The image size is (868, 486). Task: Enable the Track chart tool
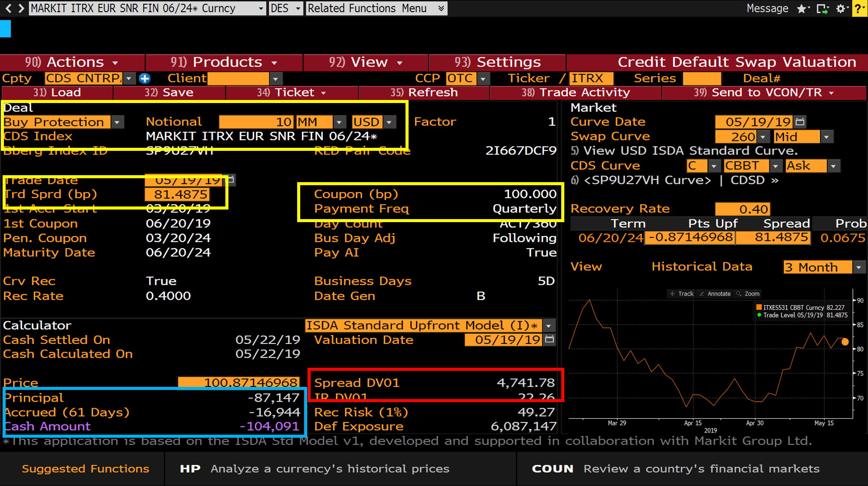point(681,294)
